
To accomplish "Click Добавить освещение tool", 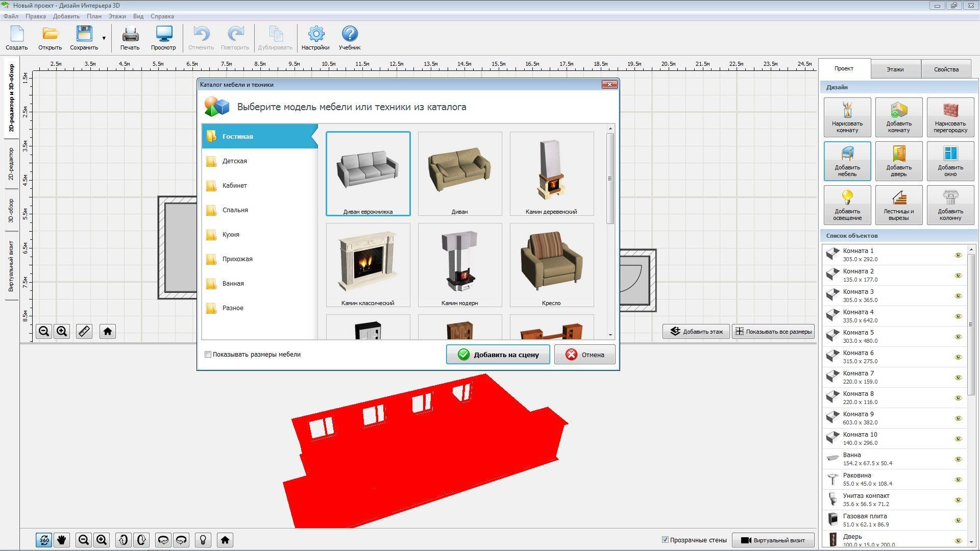I will tap(847, 205).
